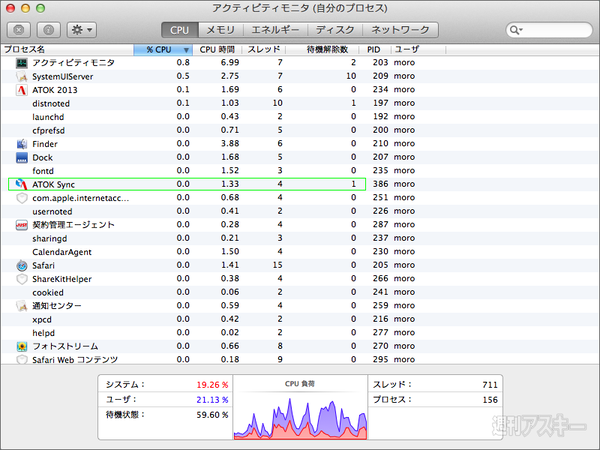The image size is (600, 450).
Task: Click the システム 19.26 % value
Action: pyautogui.click(x=212, y=385)
